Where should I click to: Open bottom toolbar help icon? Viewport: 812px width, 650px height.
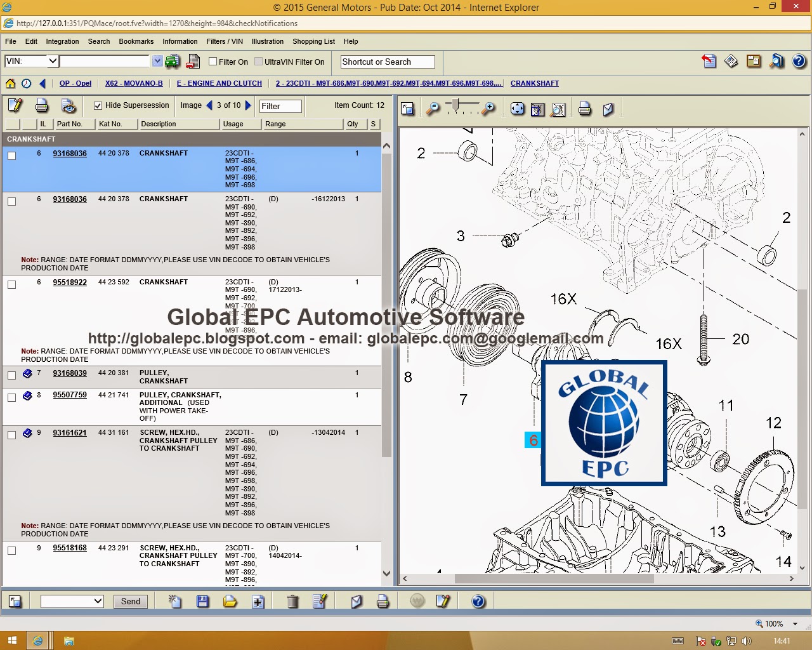click(x=478, y=601)
